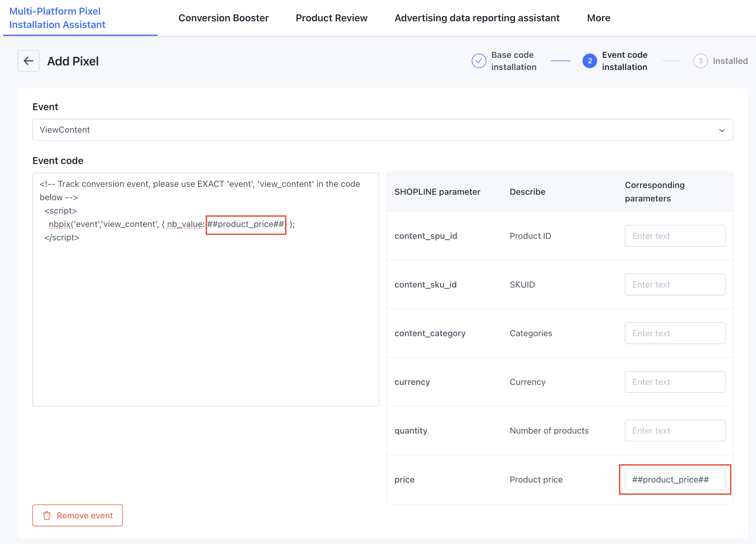Click the content_spu_id Enter text field
The width and height of the screenshot is (756, 544).
675,236
